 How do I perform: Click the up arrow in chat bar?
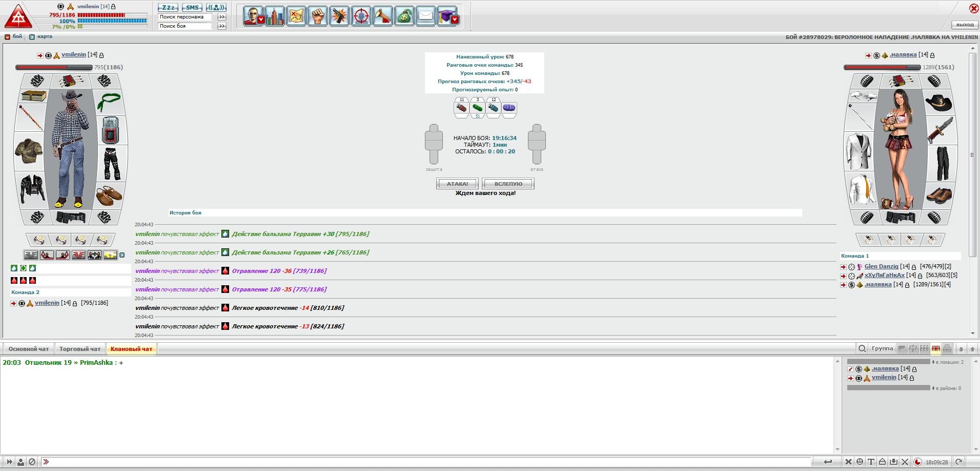[972, 349]
